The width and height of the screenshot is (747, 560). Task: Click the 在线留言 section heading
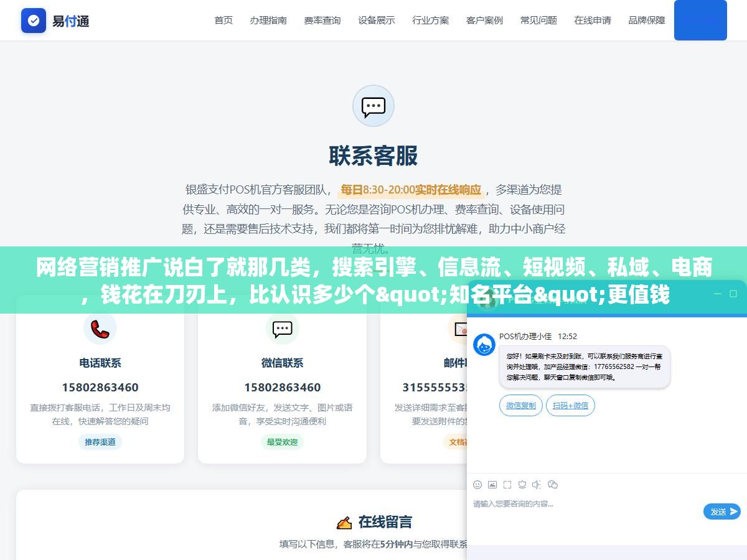(x=385, y=522)
